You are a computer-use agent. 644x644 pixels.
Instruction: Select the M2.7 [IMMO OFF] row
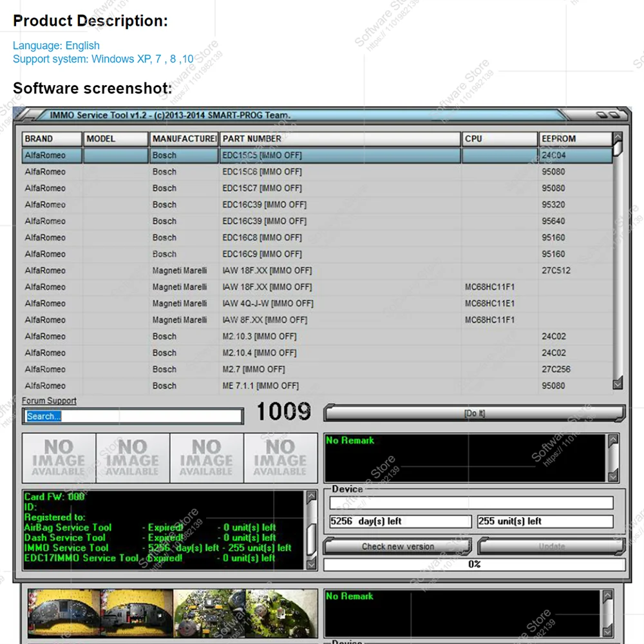(317, 369)
